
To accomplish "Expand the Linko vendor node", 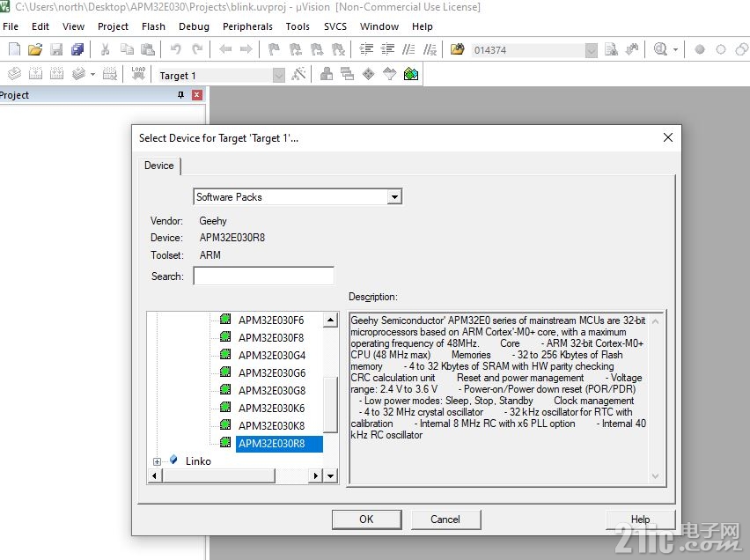I will [157, 461].
